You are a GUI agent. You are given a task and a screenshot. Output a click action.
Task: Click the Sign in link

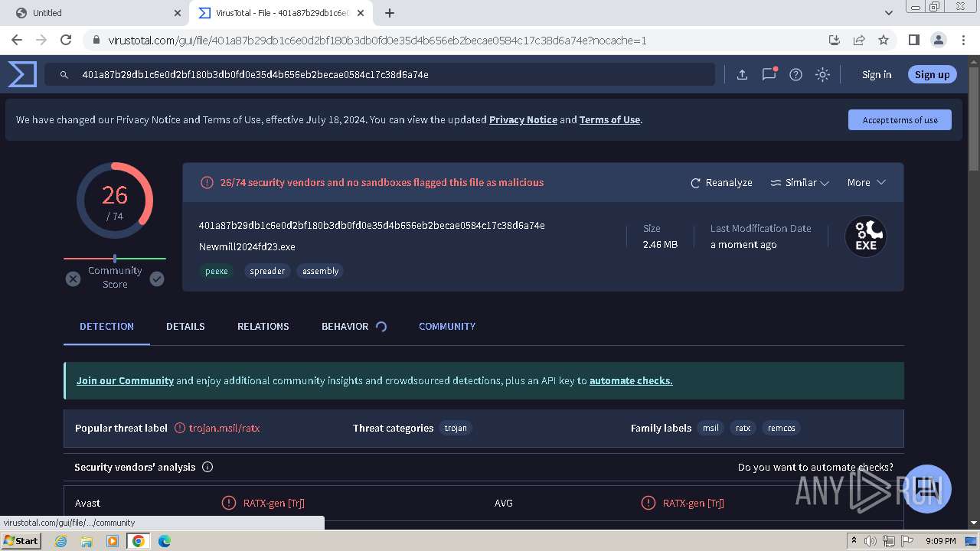[877, 74]
